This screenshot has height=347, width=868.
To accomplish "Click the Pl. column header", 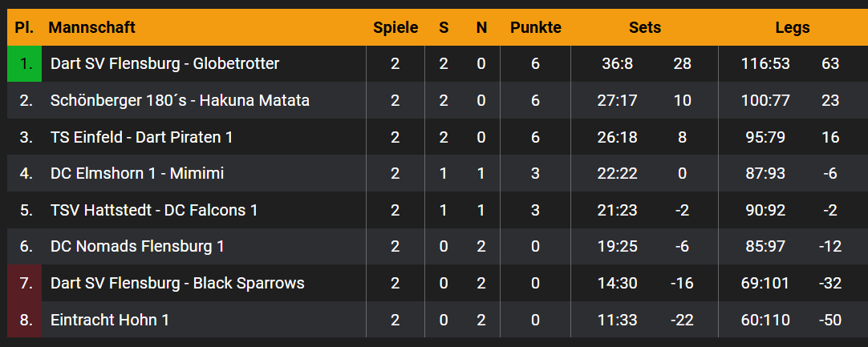I will (x=25, y=28).
